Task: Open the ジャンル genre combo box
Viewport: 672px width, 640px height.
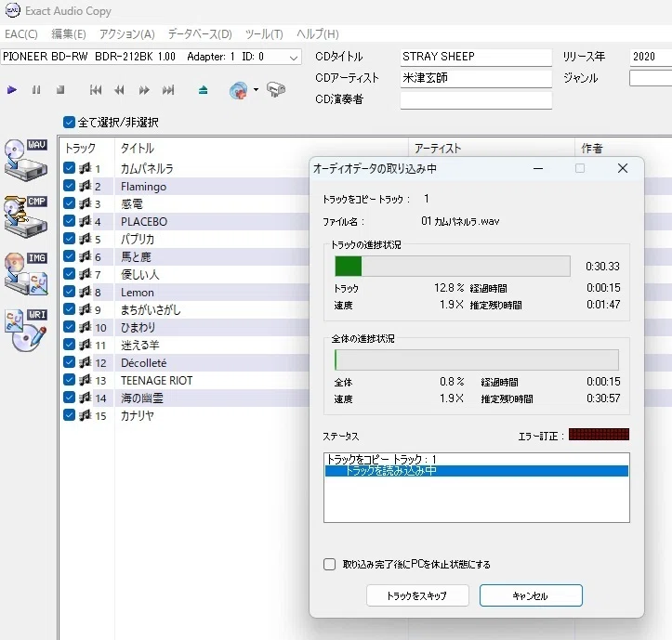Action: tap(650, 78)
